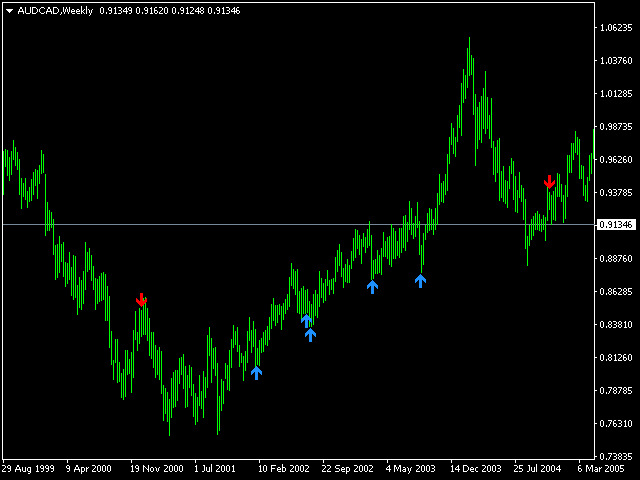
Task: Click the 0.88760 price scale label
Action: click(616, 259)
